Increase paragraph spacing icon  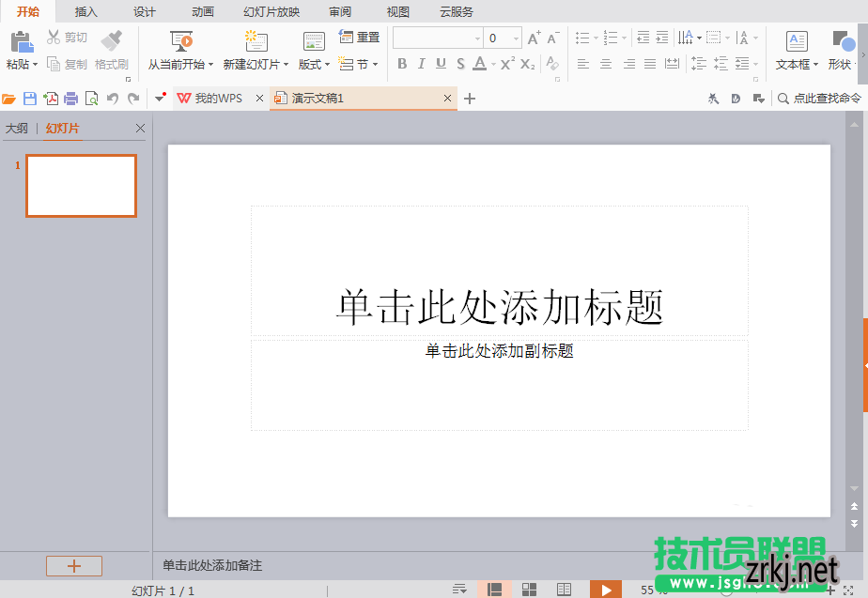tap(699, 64)
